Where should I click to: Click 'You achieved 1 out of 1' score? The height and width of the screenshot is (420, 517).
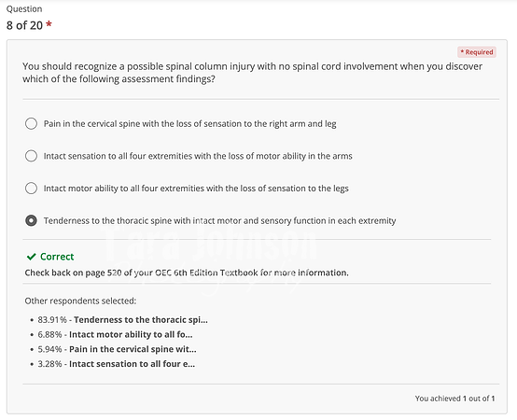coord(455,399)
